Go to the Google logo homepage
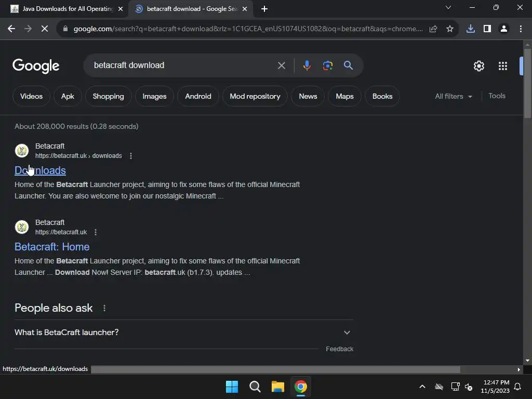532x399 pixels. coord(36,66)
